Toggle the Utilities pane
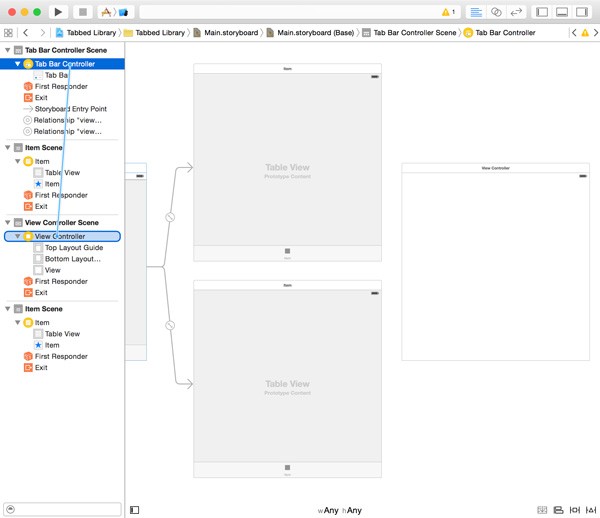Viewport: 600px width, 518px height. pos(582,12)
